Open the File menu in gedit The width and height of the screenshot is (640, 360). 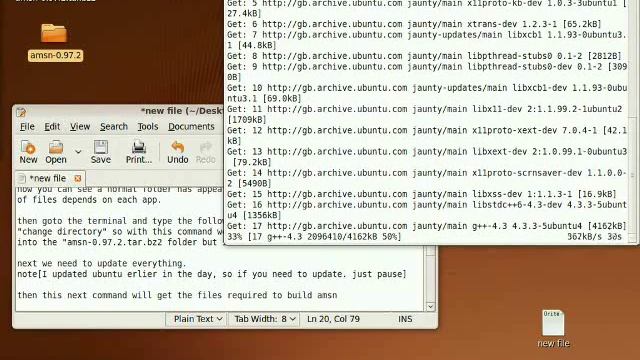coord(27,127)
